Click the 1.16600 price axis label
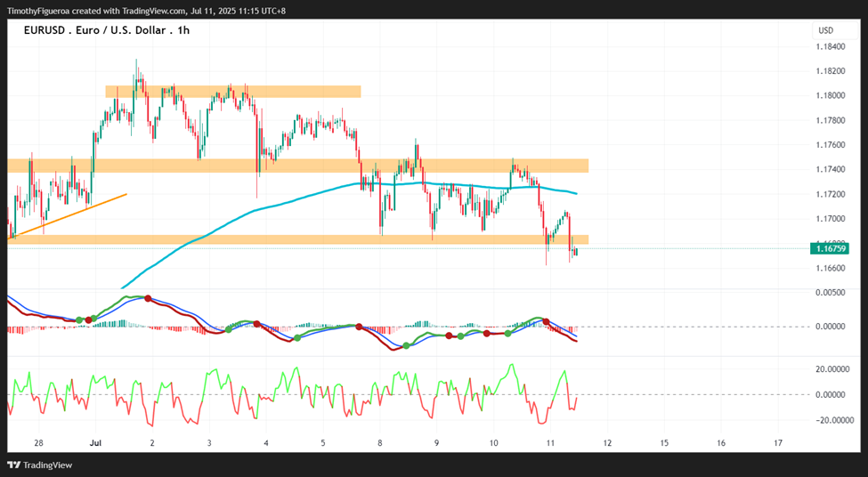868x477 pixels. click(x=831, y=268)
